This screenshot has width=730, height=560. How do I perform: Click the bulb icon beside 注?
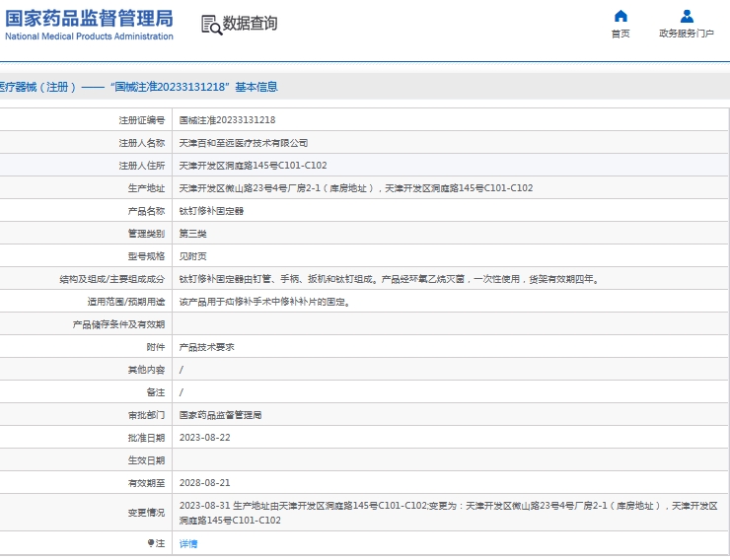click(x=150, y=543)
